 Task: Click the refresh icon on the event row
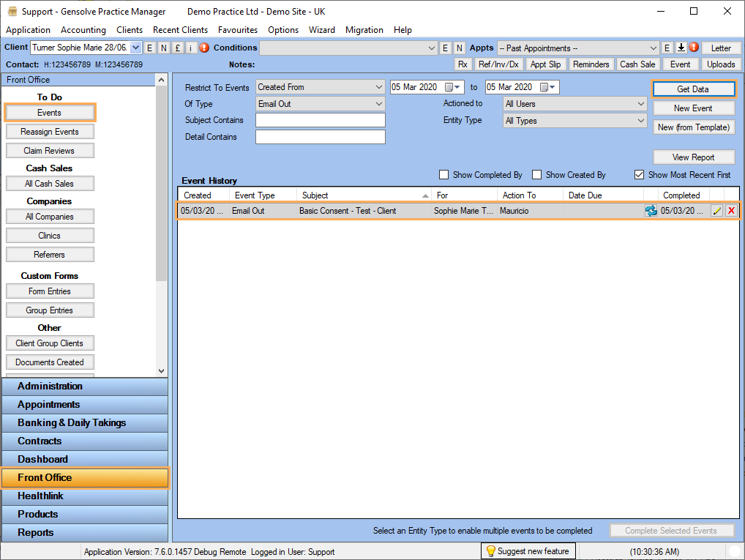[650, 210]
